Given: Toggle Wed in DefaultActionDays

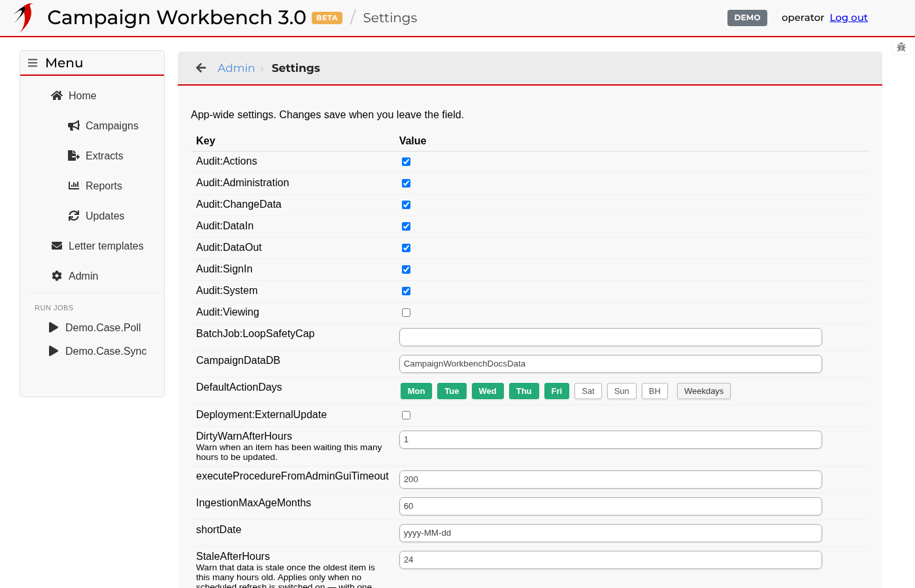Looking at the screenshot, I should 488,391.
